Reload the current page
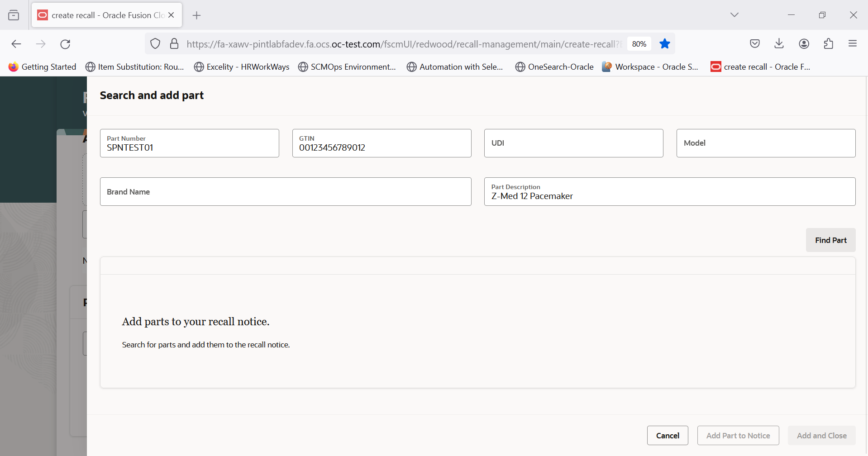868x456 pixels. (65, 44)
